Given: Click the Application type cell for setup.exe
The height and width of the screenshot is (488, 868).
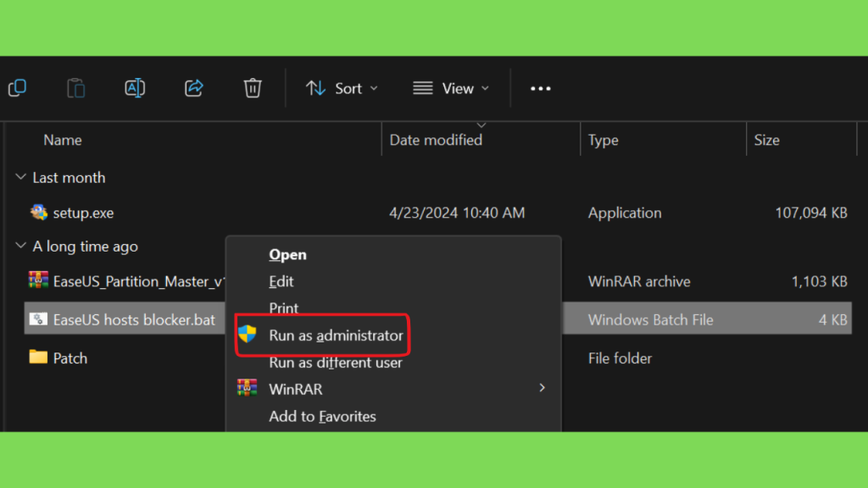Looking at the screenshot, I should pos(625,213).
